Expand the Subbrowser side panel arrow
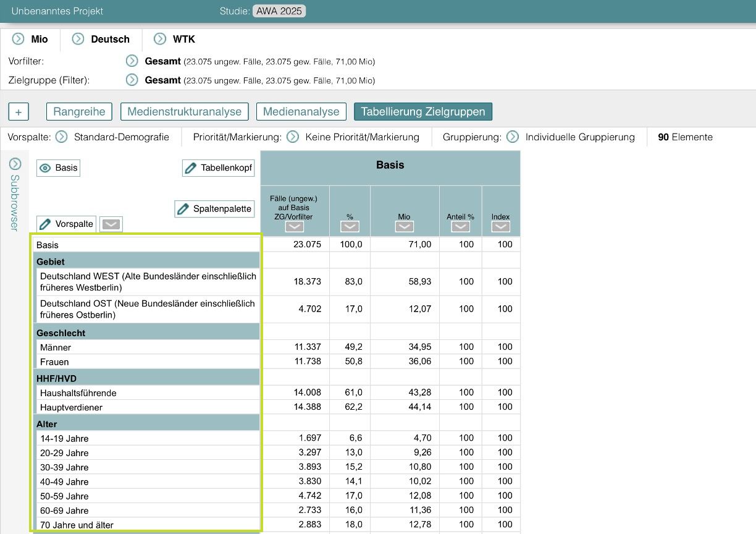Screen dimensions: 756x534 coord(15,164)
